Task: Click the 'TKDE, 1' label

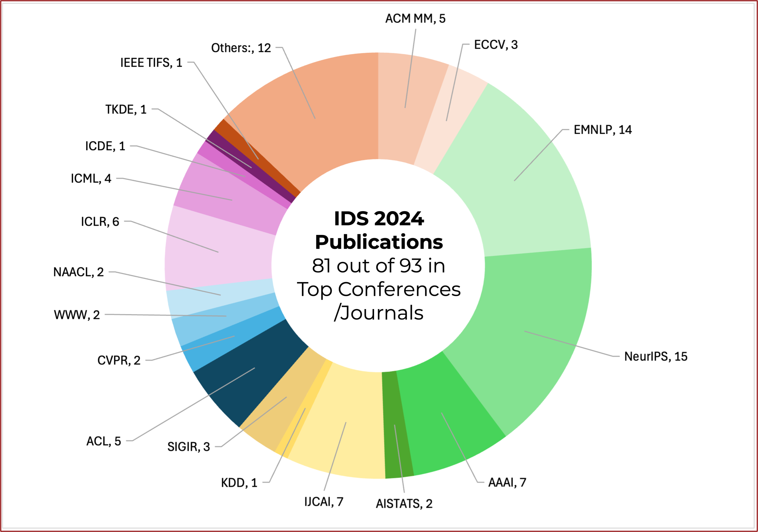Action: (126, 109)
